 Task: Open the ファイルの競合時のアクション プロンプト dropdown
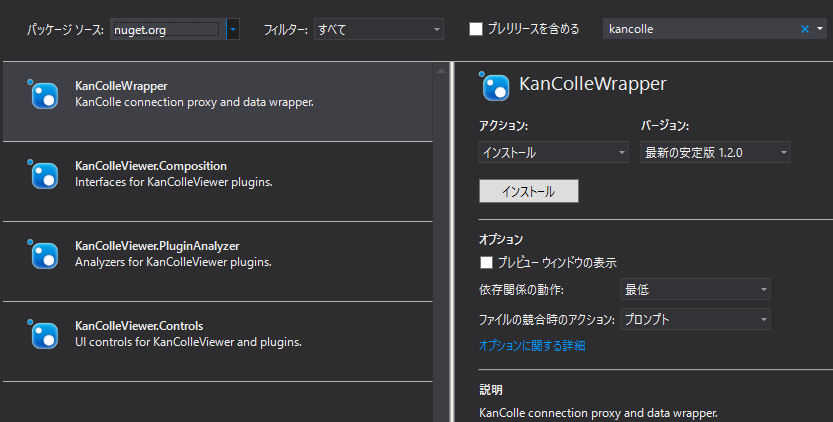695,319
